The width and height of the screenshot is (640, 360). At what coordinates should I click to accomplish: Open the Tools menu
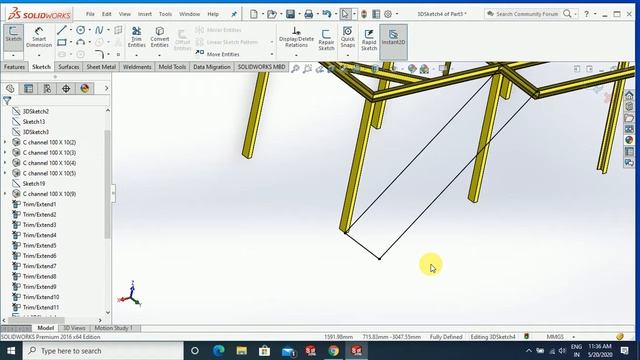pos(165,14)
